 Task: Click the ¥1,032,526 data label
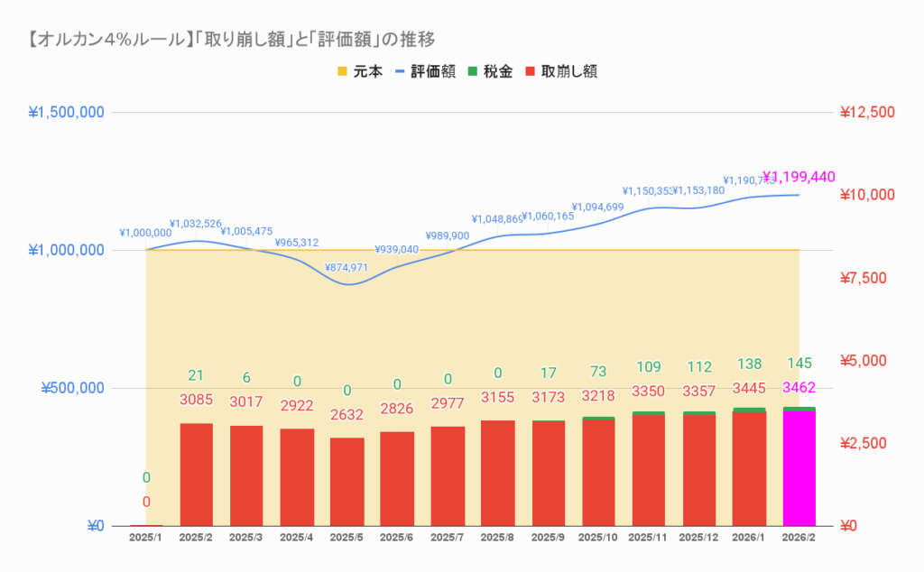pyautogui.click(x=196, y=224)
